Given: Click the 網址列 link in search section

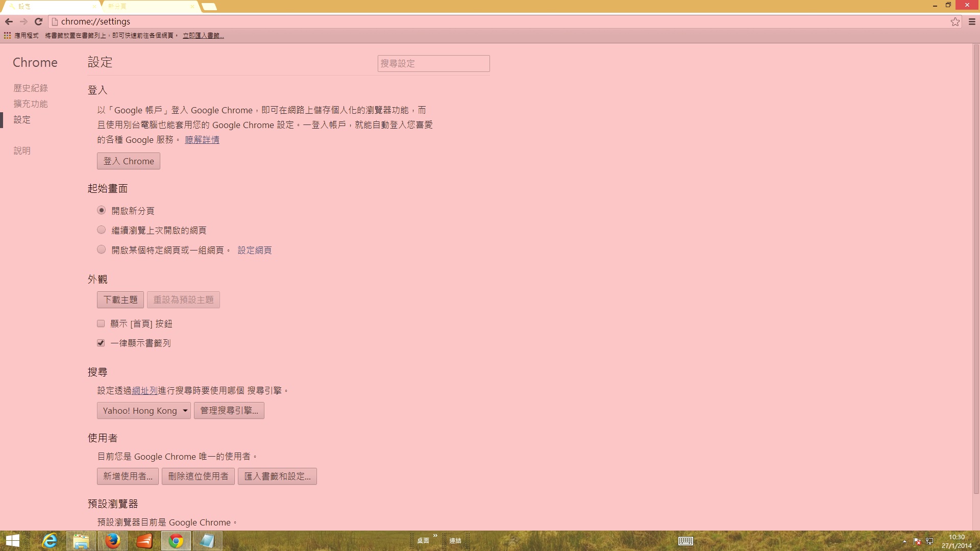Looking at the screenshot, I should point(145,391).
